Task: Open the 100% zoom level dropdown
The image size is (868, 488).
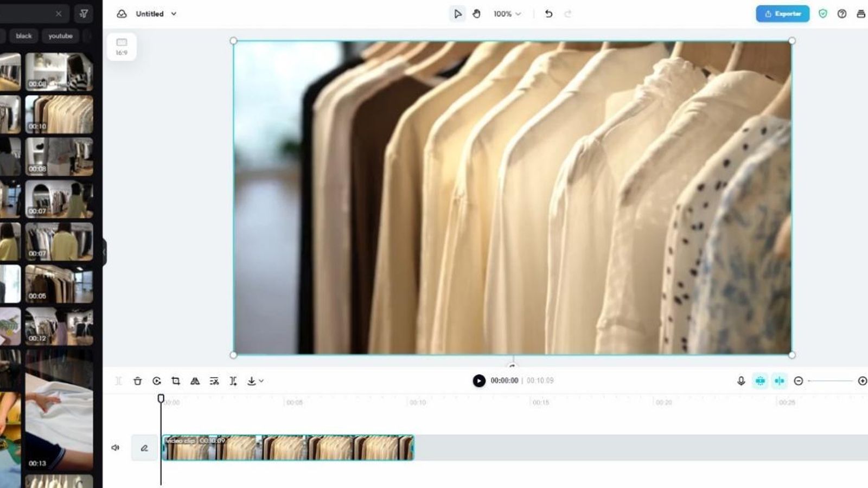Action: click(507, 14)
